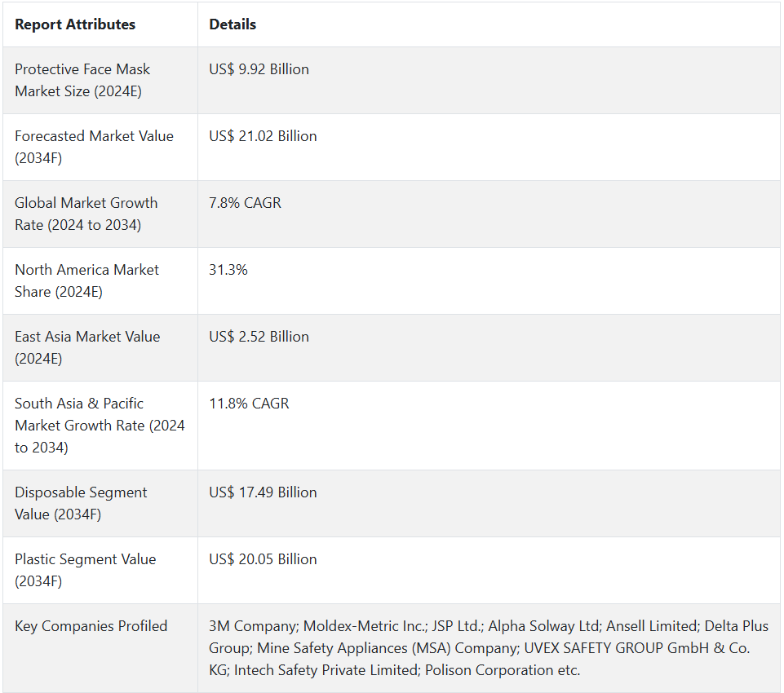Click the Forecasted Market Value (2034F) cell

(100, 148)
